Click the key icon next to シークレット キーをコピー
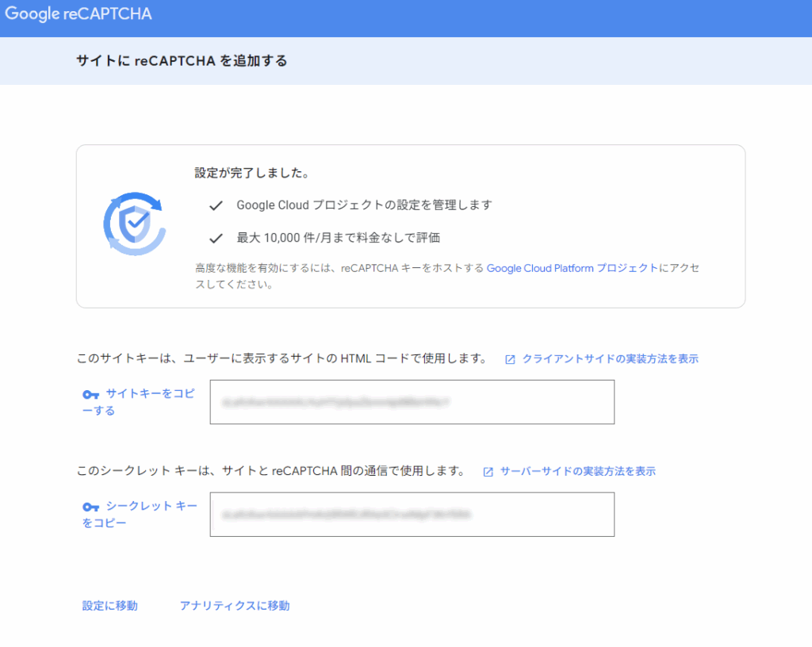This screenshot has height=647, width=812. [90, 507]
